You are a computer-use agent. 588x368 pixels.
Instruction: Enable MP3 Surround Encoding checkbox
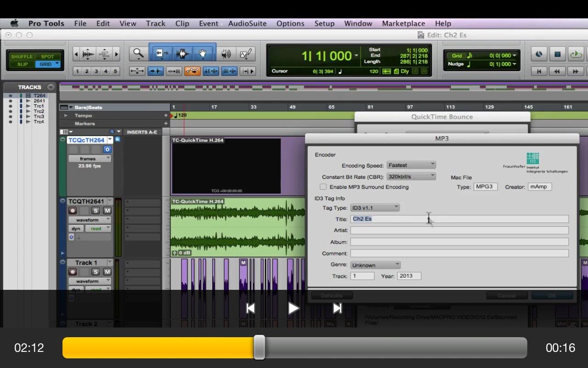pyautogui.click(x=323, y=187)
